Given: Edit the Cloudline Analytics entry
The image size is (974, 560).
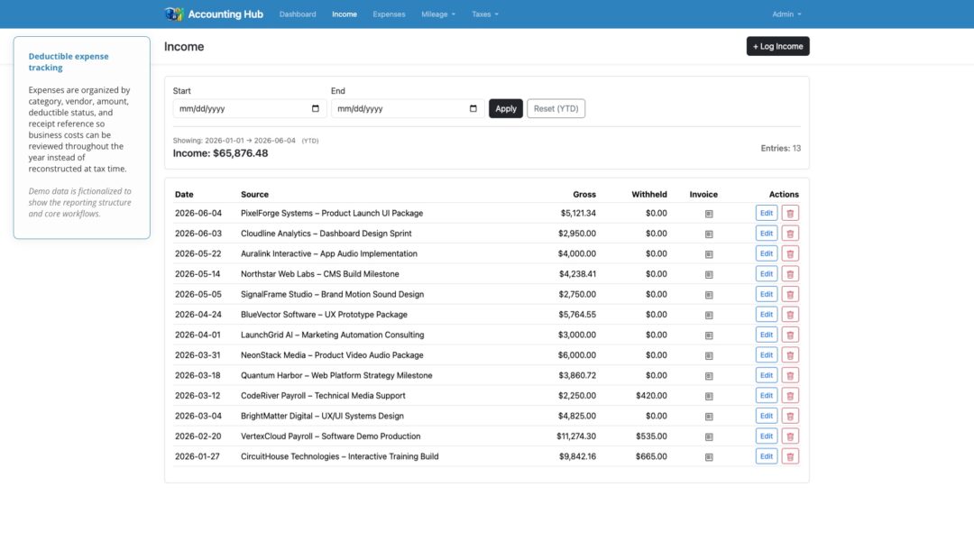Looking at the screenshot, I should click(x=767, y=234).
